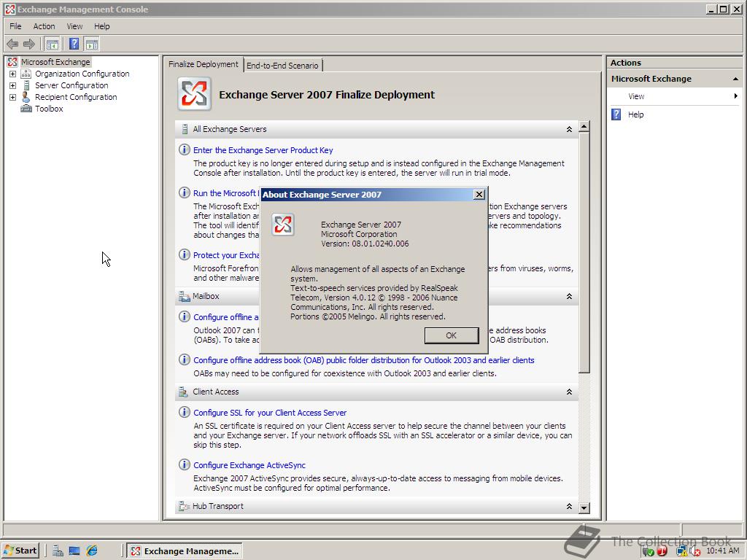
Task: Expand the Recipient Configuration node
Action: point(13,97)
